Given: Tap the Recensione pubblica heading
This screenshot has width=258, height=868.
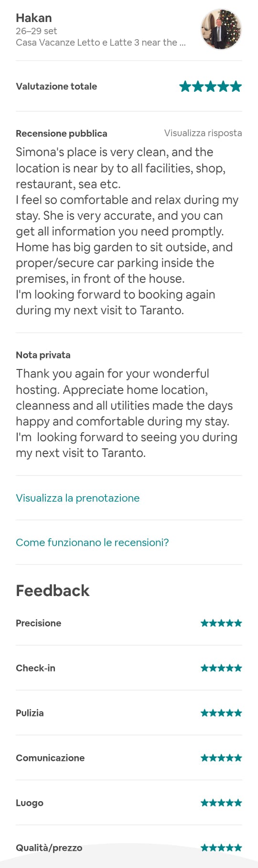Looking at the screenshot, I should point(62,133).
